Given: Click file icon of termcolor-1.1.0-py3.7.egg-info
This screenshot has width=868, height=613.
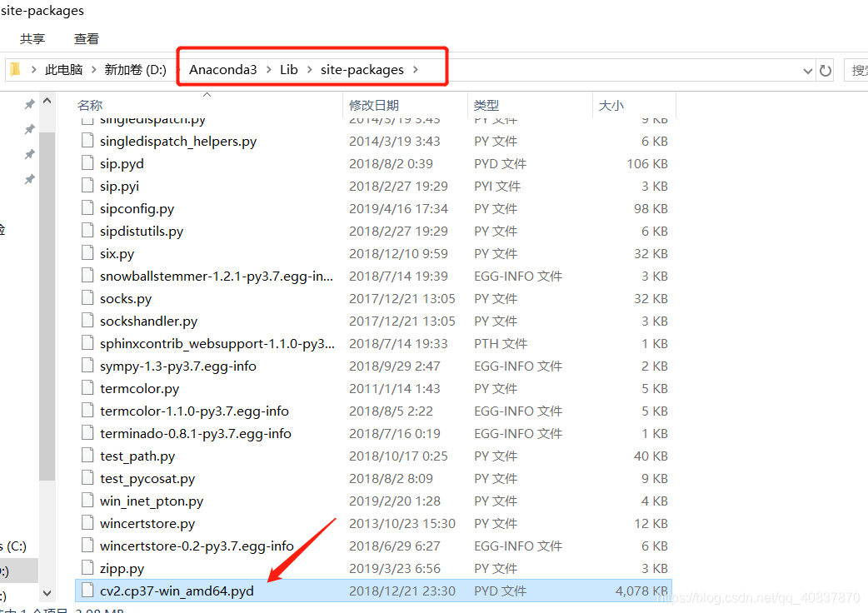Looking at the screenshot, I should (x=87, y=411).
